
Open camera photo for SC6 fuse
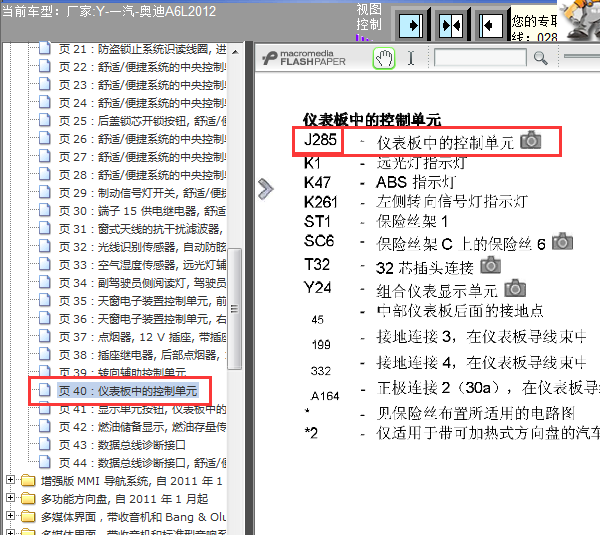tap(564, 241)
